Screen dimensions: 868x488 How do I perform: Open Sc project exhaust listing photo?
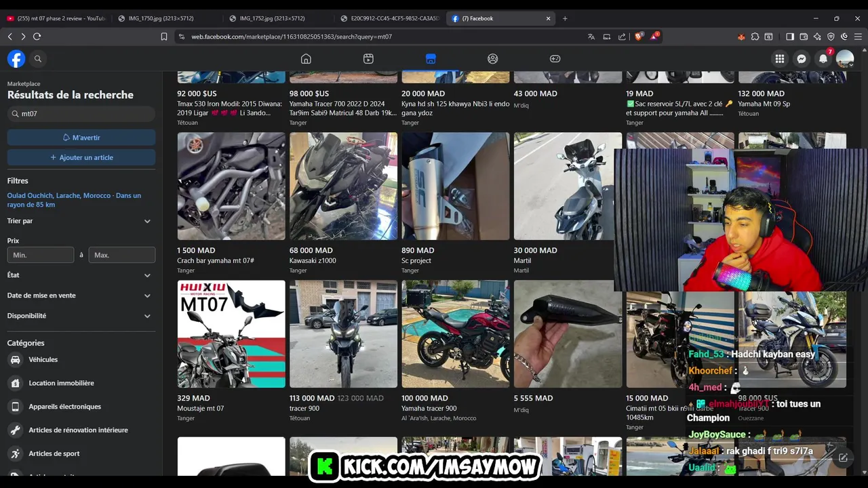coord(456,186)
